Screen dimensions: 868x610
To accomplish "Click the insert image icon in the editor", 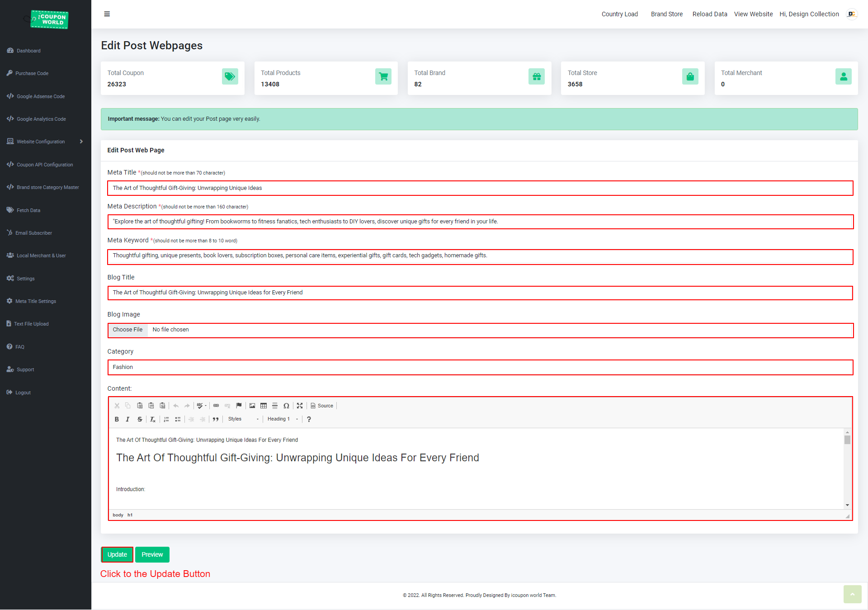I will pyautogui.click(x=252, y=406).
